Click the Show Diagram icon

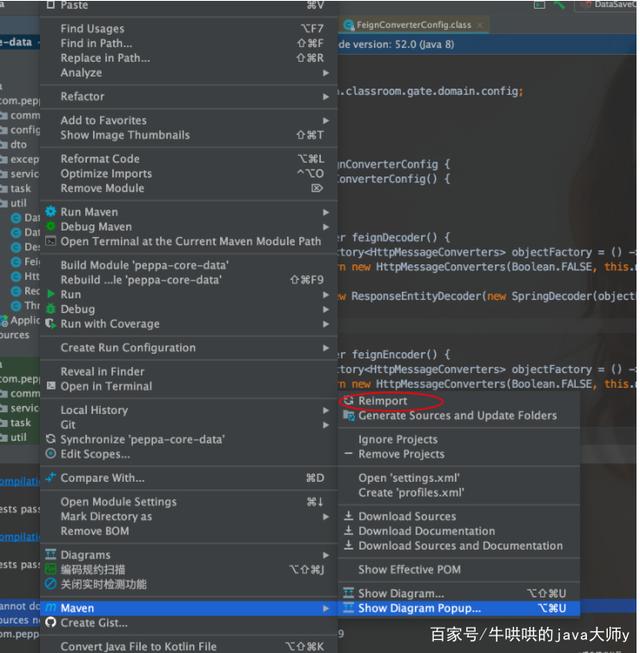coord(348,593)
